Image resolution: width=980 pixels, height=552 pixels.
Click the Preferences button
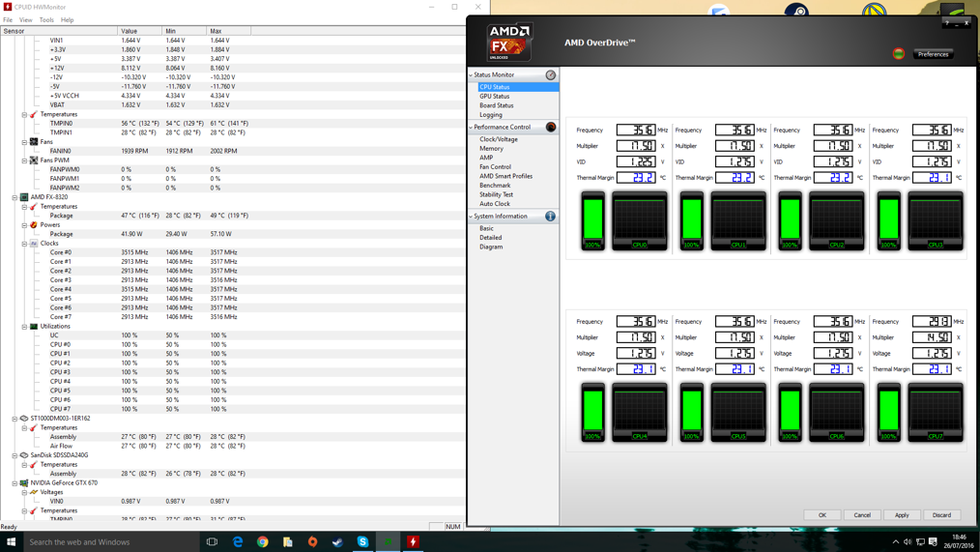tap(933, 54)
